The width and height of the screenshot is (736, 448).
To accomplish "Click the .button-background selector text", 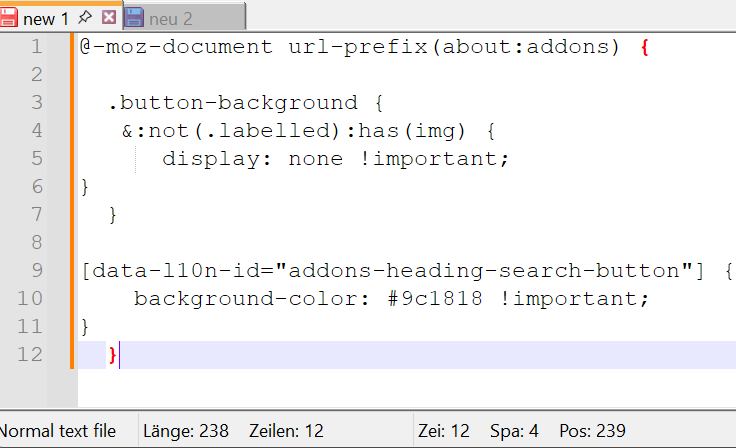I will coord(232,103).
